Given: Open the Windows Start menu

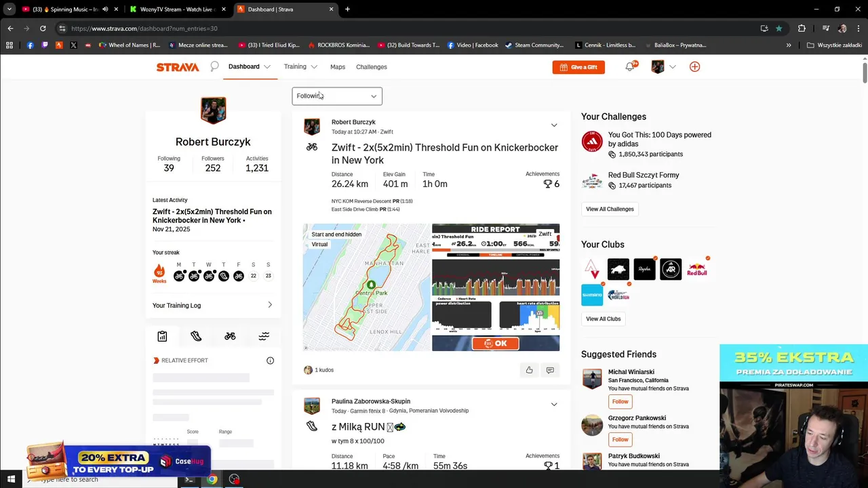Looking at the screenshot, I should tap(11, 479).
